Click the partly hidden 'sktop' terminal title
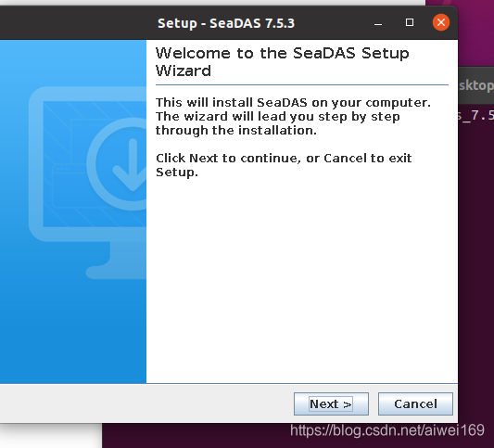 [x=476, y=85]
